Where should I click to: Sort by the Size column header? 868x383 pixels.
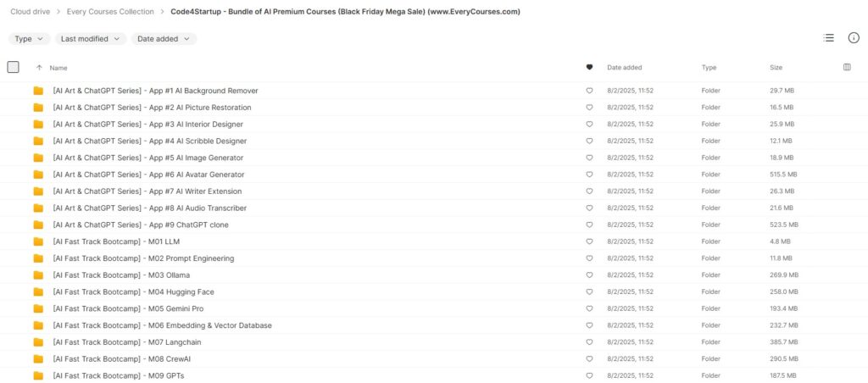pyautogui.click(x=776, y=68)
